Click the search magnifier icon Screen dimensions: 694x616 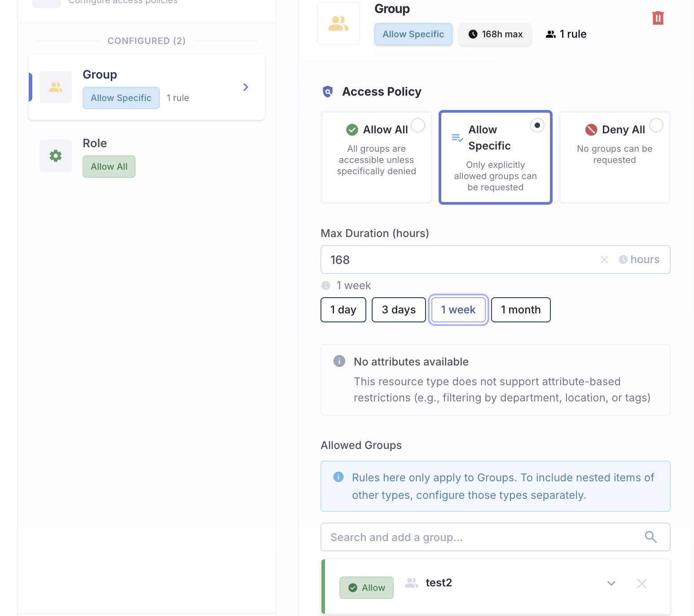(650, 537)
